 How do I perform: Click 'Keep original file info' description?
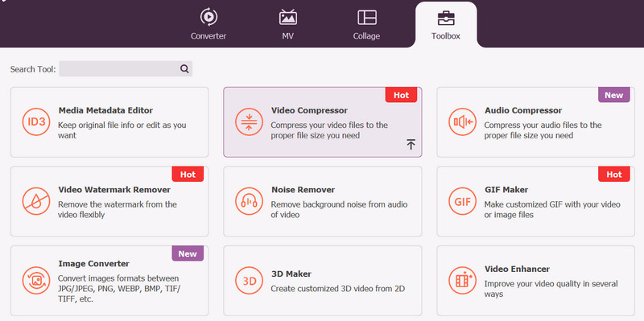pos(122,130)
